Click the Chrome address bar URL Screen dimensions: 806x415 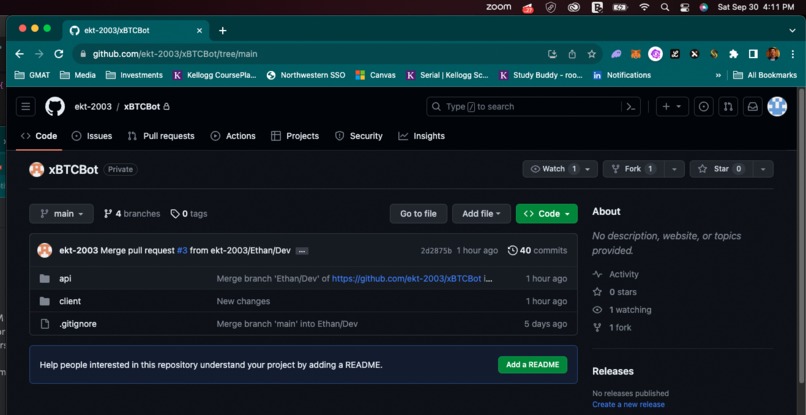pyautogui.click(x=175, y=54)
